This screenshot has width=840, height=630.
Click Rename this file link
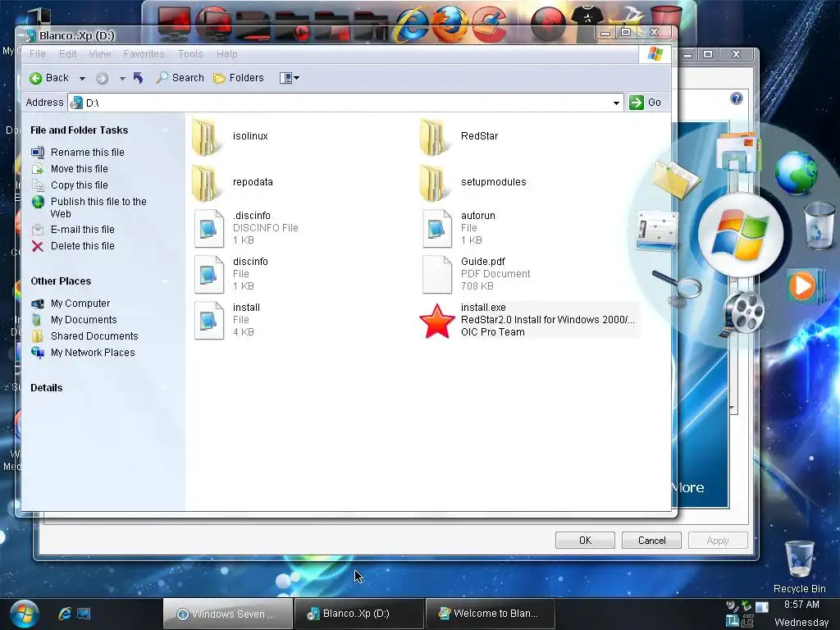[87, 152]
